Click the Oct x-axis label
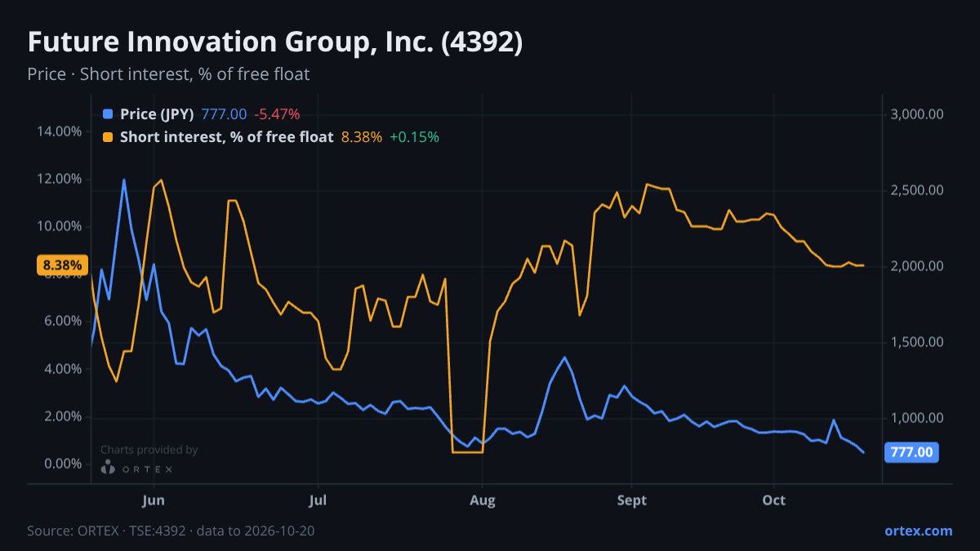This screenshot has width=980, height=551. (773, 500)
